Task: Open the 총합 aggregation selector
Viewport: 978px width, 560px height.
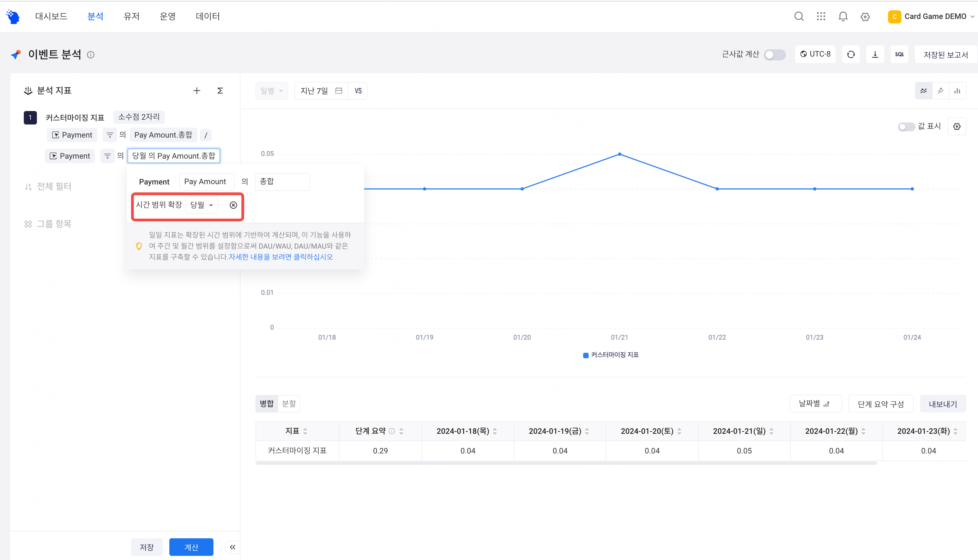Action: (x=282, y=181)
